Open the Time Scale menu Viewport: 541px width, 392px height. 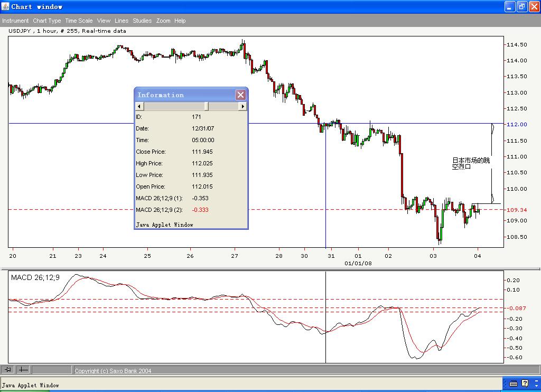pos(79,21)
